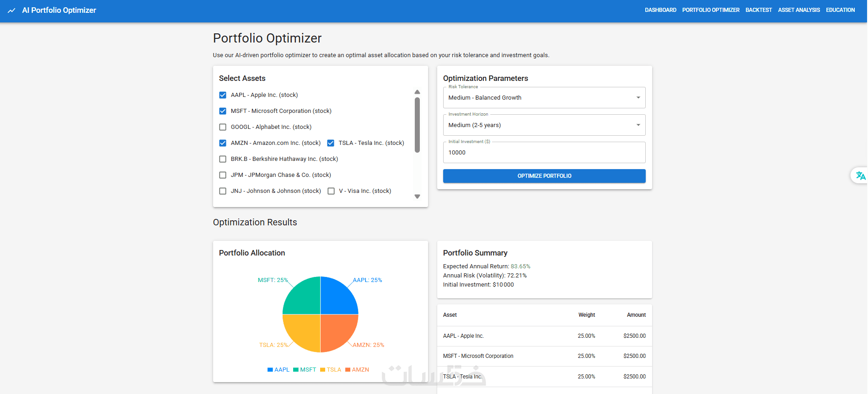Select the MSFT - Microsoft Corporation table cell

click(x=478, y=356)
